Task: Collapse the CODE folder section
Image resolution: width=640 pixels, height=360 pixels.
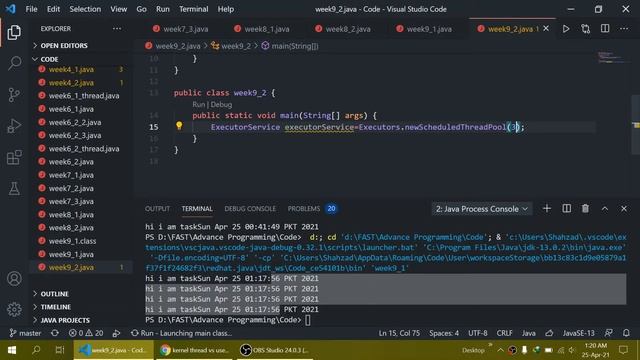Action: coord(49,59)
